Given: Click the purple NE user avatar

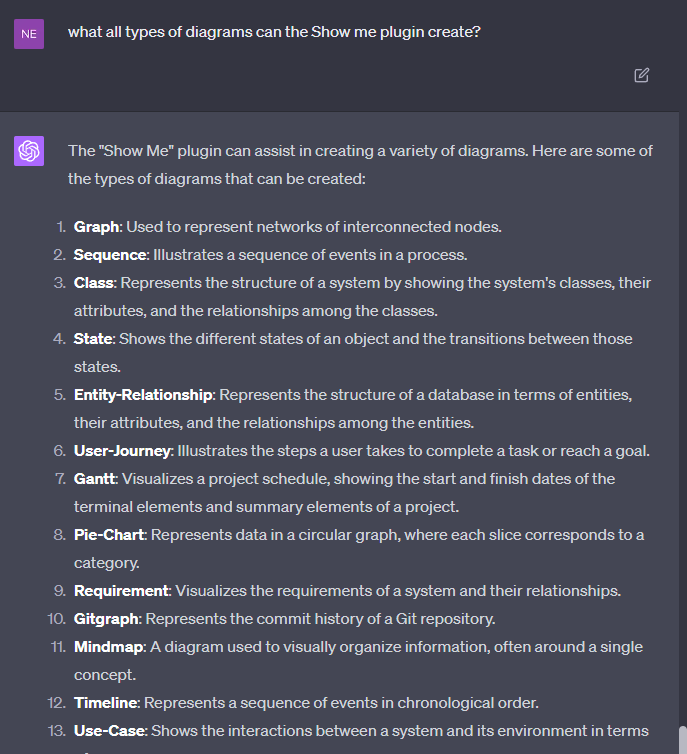Looking at the screenshot, I should (x=29, y=34).
